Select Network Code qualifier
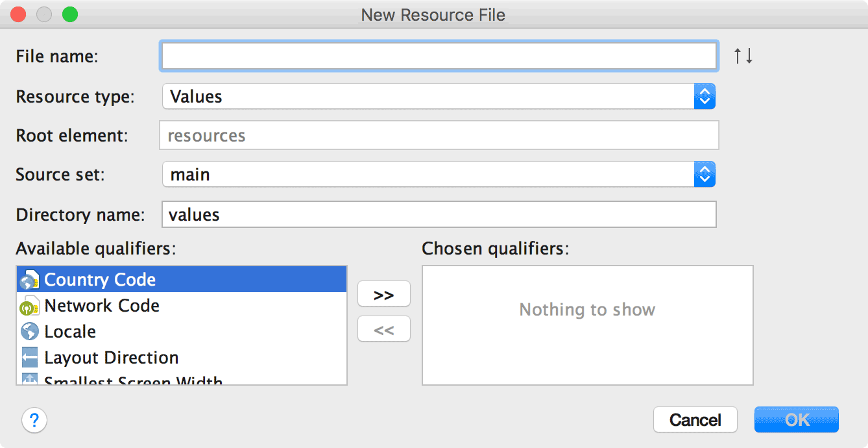The height and width of the screenshot is (448, 868). (102, 306)
